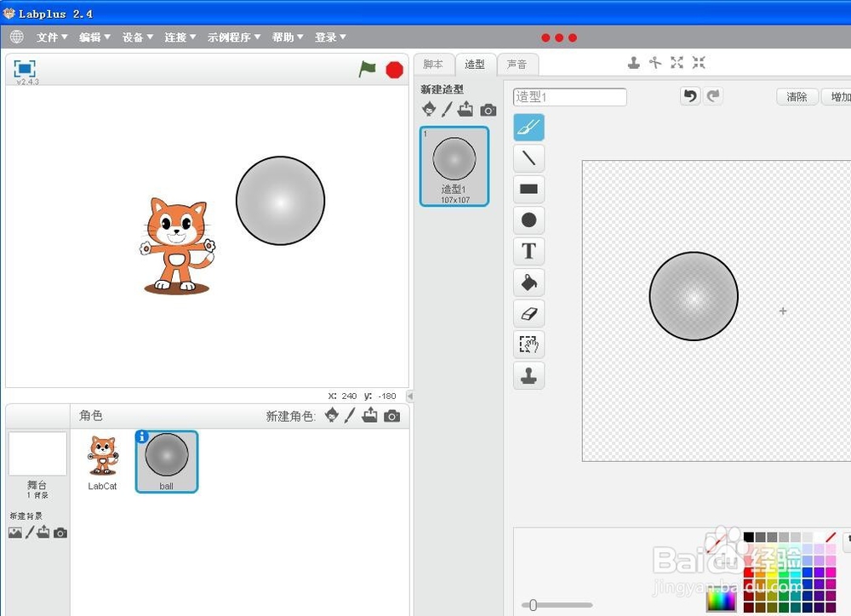Image resolution: width=851 pixels, height=616 pixels.
Task: Select the Line drawing tool
Action: [528, 158]
